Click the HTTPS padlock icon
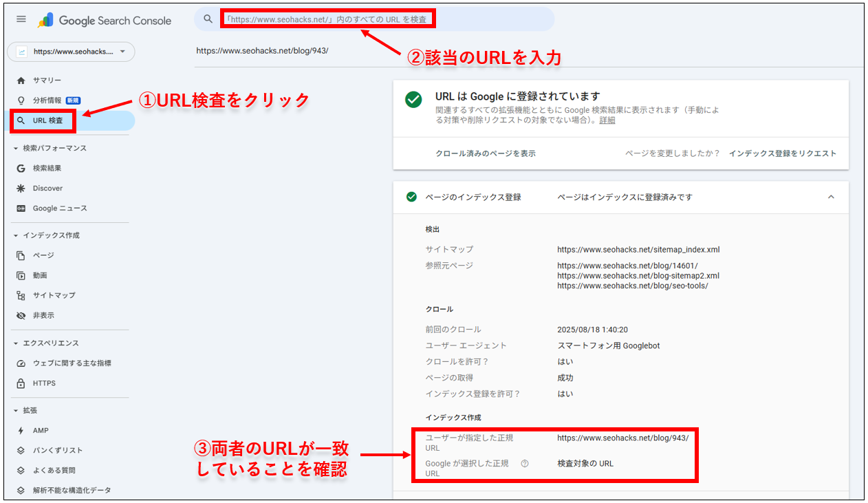This screenshot has height=503, width=868. coord(21,383)
